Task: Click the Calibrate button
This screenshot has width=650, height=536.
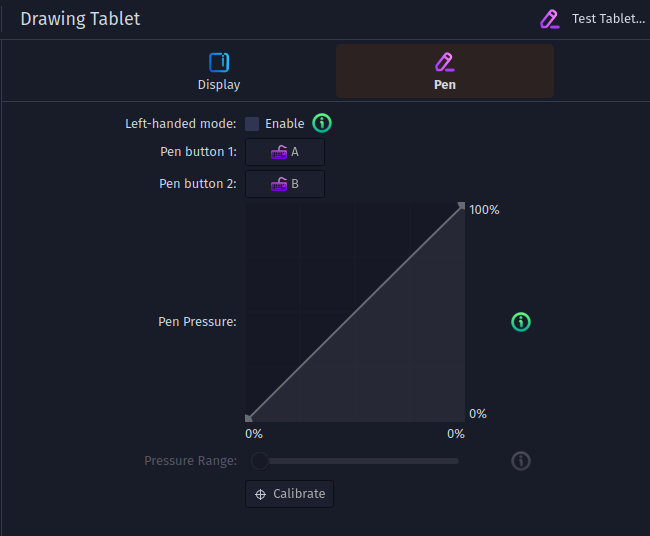Action: (x=289, y=494)
